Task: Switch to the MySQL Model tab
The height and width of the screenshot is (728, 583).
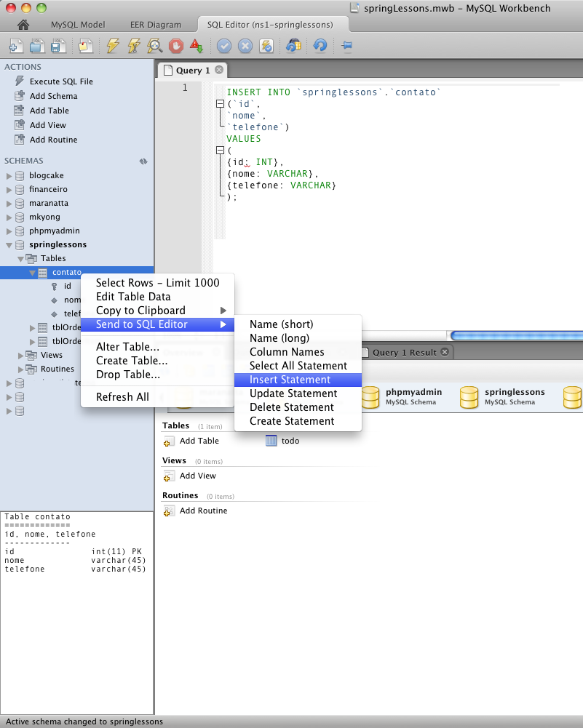Action: pos(78,25)
